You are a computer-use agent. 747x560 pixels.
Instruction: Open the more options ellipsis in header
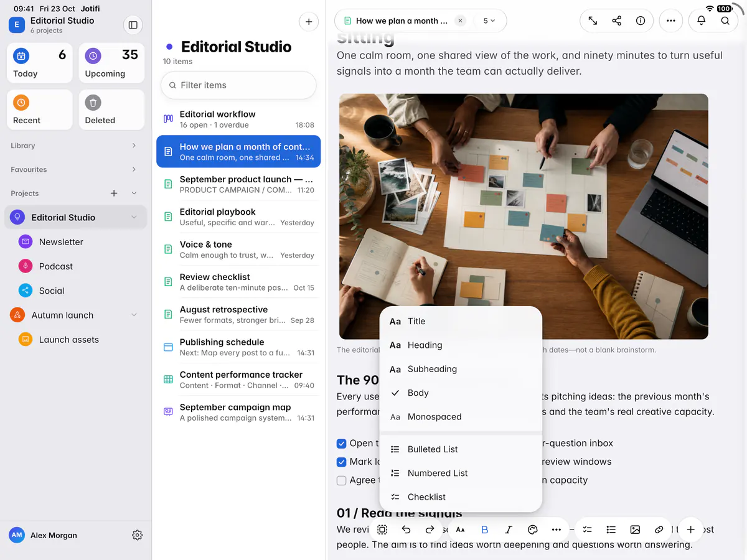click(670, 21)
